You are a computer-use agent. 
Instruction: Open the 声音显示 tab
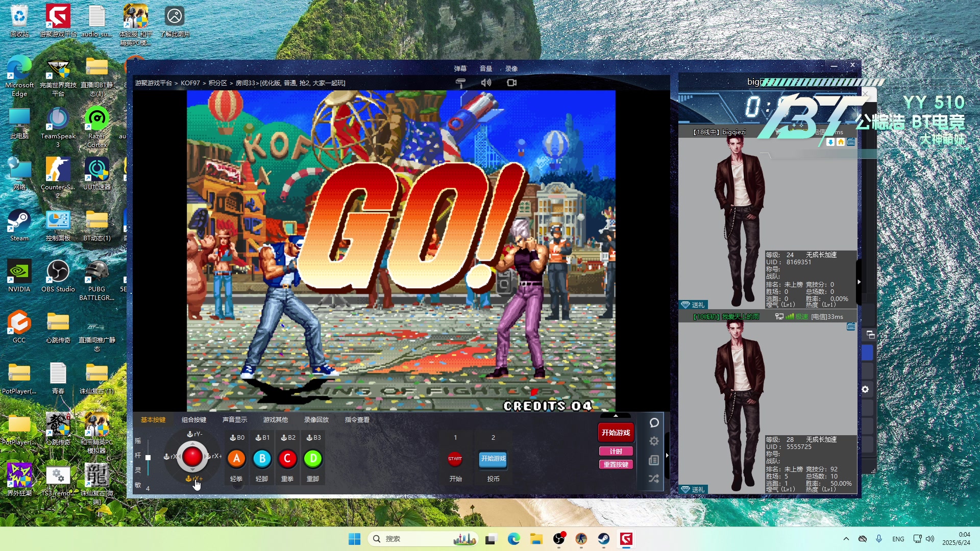(x=235, y=420)
